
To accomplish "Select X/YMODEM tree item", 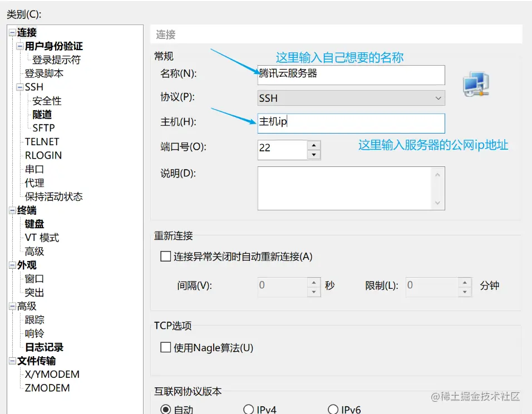I will [52, 374].
